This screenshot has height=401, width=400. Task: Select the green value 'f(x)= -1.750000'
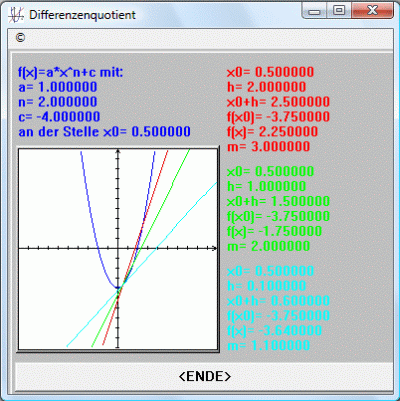click(x=274, y=231)
